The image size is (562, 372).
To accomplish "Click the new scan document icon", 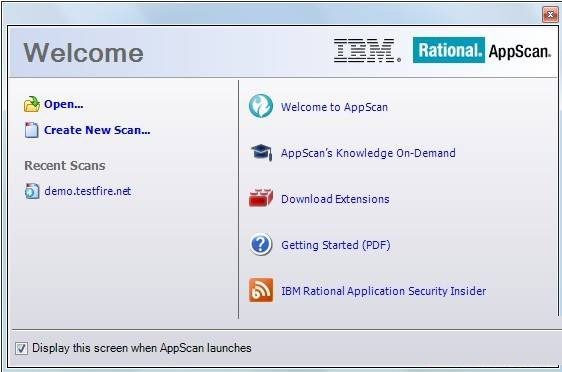I will 32,130.
